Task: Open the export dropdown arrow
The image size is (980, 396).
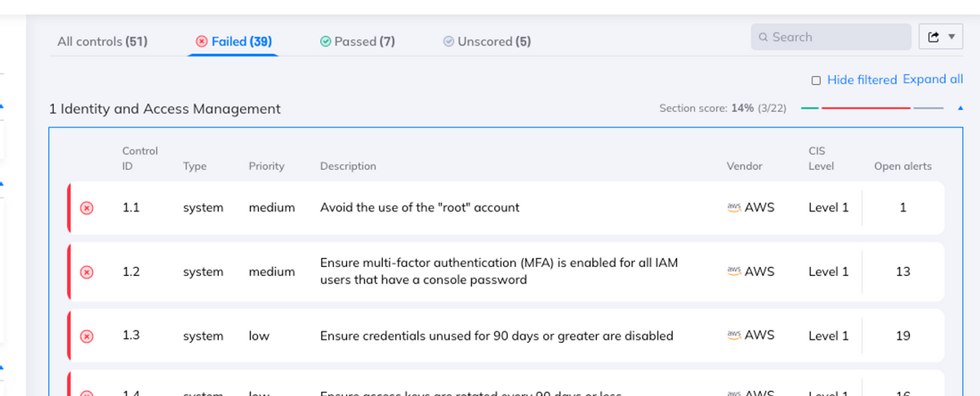Action: coord(951,38)
